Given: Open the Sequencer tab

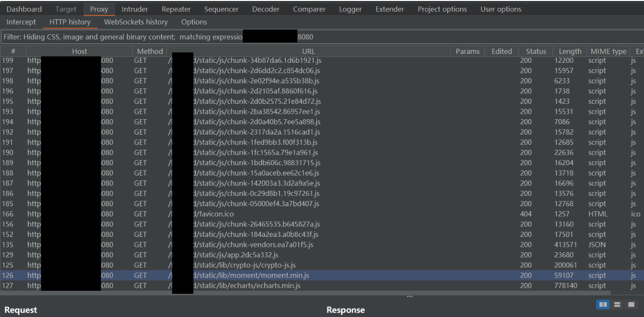Looking at the screenshot, I should coord(222,9).
